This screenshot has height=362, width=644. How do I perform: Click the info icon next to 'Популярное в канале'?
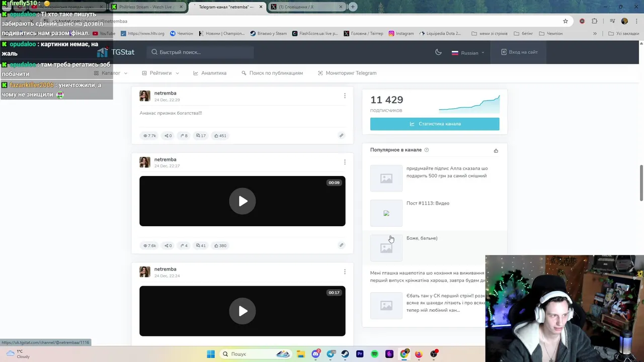tap(427, 150)
